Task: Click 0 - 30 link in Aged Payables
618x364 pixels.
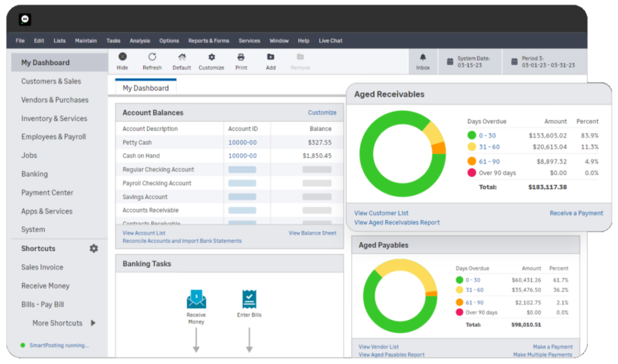Action: pos(473,280)
